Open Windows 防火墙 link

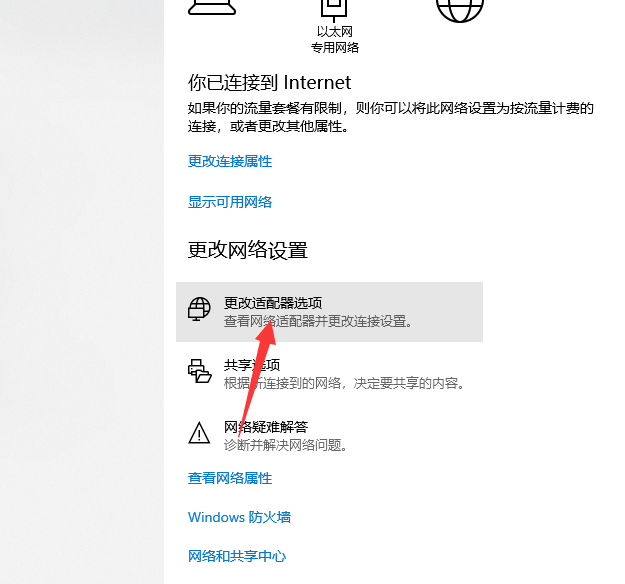[x=239, y=517]
